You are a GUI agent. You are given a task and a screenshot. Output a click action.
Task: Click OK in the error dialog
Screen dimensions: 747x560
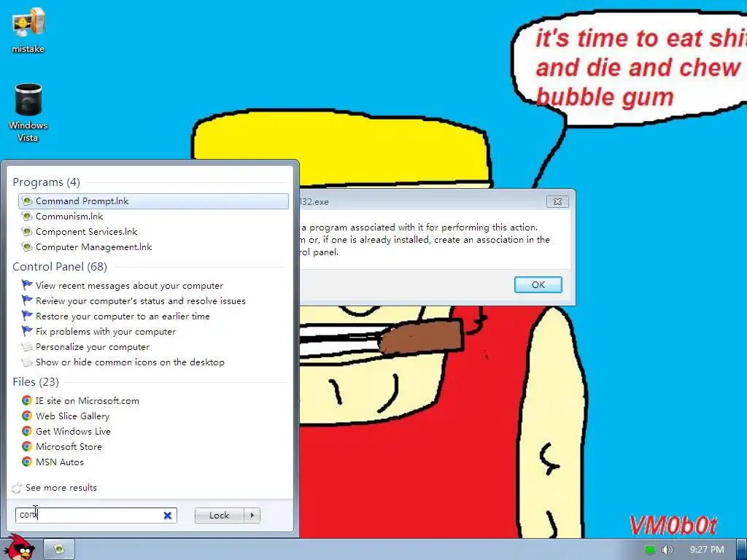pos(538,285)
